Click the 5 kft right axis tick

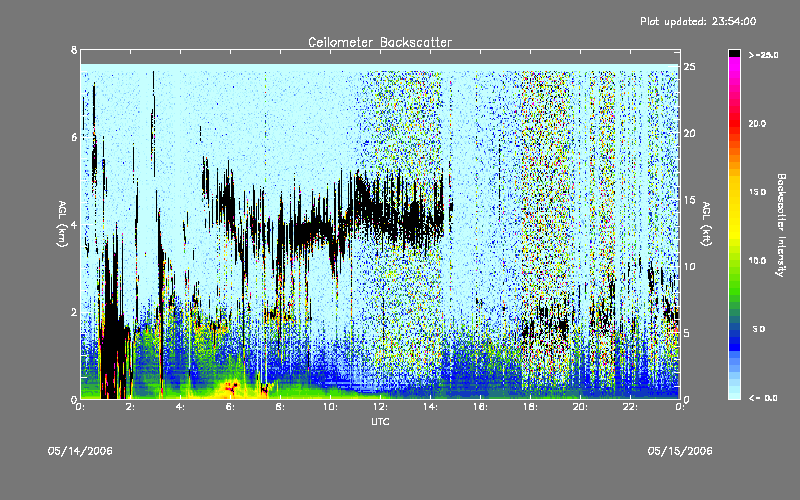(687, 333)
